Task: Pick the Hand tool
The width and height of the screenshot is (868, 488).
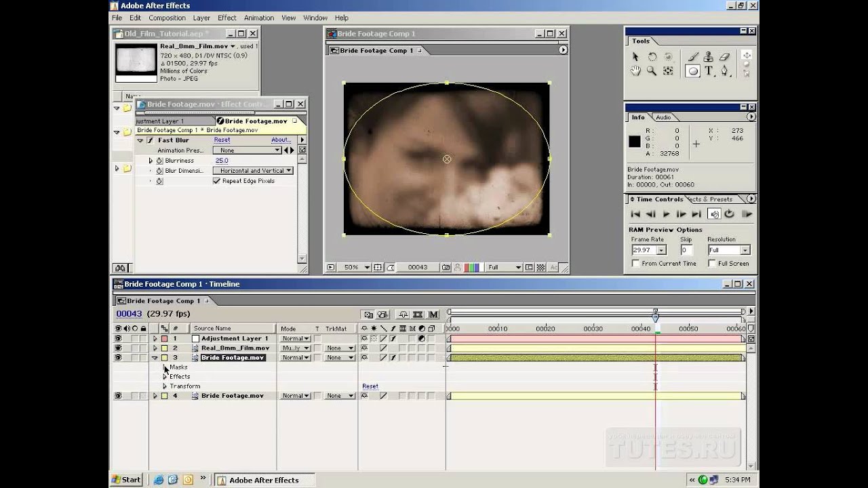Action: pos(635,70)
